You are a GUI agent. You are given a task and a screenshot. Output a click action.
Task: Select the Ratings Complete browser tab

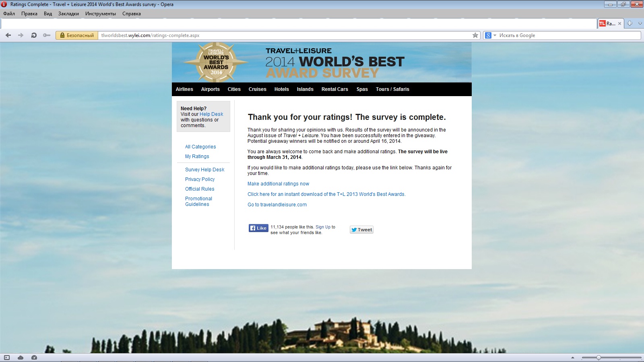click(611, 24)
